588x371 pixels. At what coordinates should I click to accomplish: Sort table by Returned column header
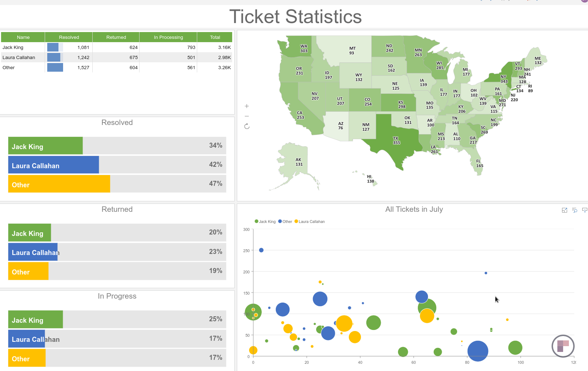click(116, 37)
